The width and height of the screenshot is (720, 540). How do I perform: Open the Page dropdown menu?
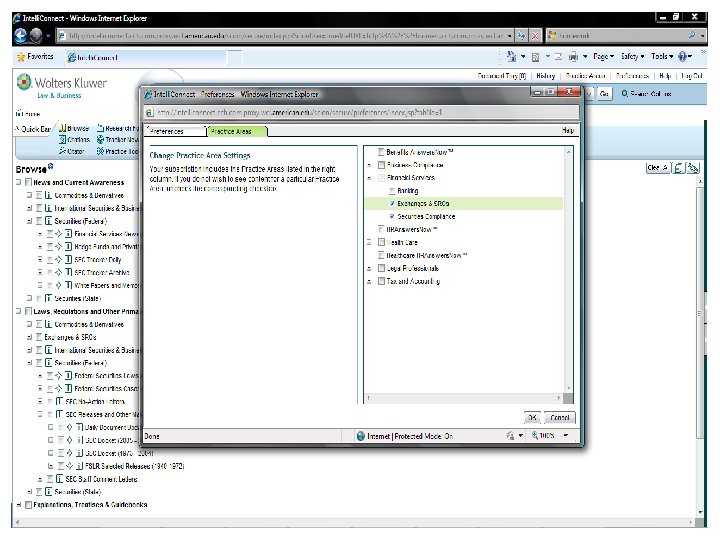(x=603, y=56)
